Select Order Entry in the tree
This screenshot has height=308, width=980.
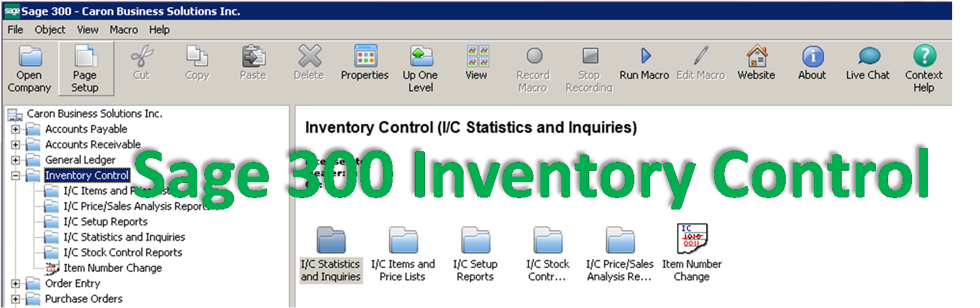tap(72, 283)
